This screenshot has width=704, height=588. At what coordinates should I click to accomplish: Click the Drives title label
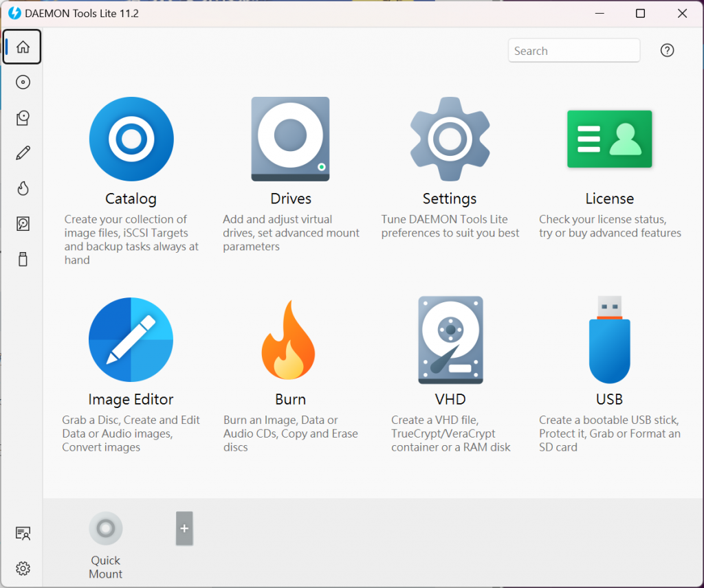click(291, 199)
